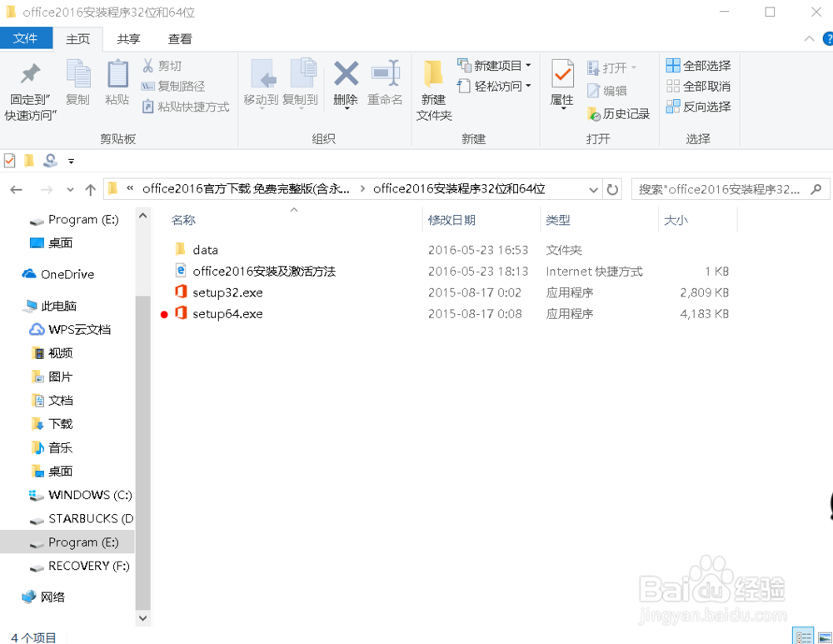Expand the Properties button dropdown arrow

[562, 108]
